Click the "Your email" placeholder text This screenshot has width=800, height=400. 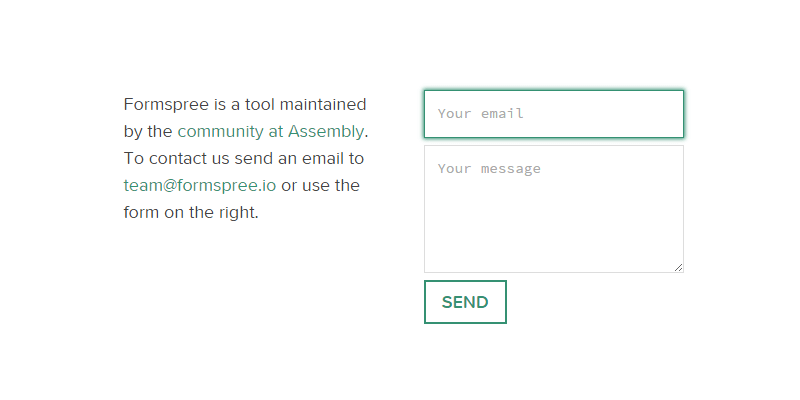click(481, 114)
